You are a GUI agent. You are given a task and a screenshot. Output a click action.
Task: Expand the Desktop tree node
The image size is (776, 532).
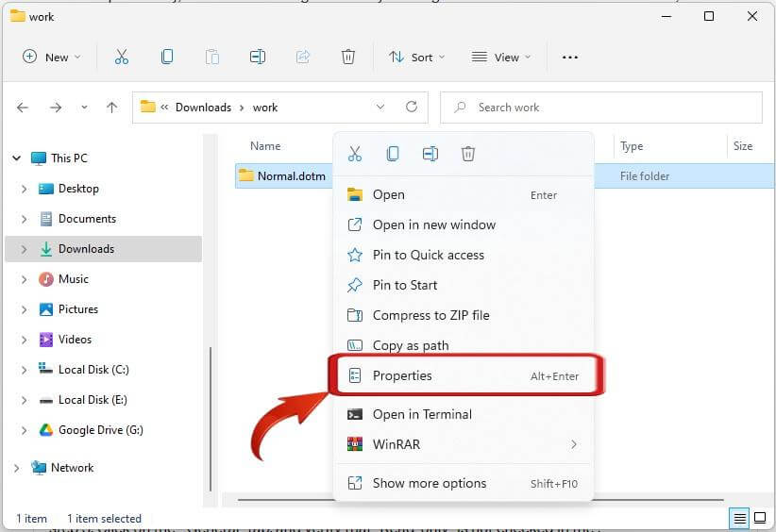24,189
